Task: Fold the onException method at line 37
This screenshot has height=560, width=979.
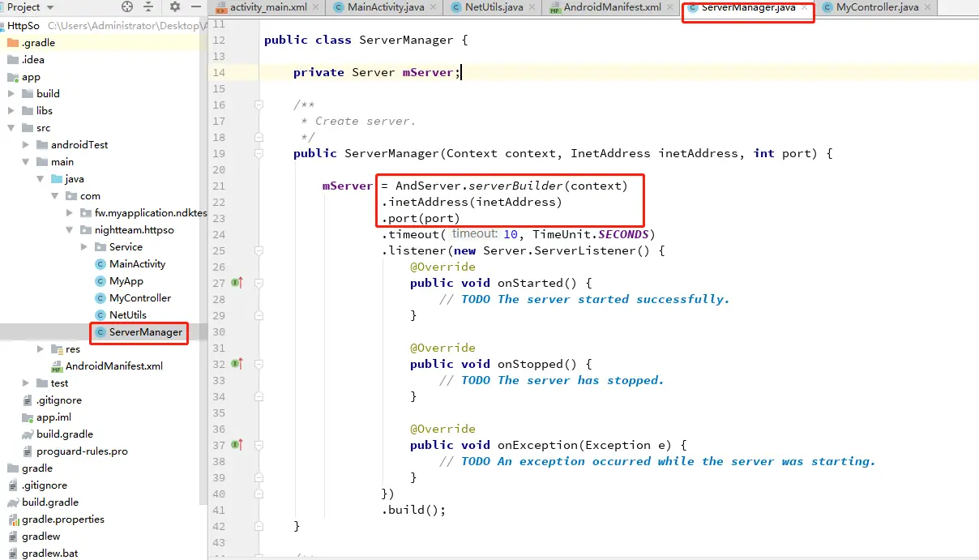Action: pos(259,445)
